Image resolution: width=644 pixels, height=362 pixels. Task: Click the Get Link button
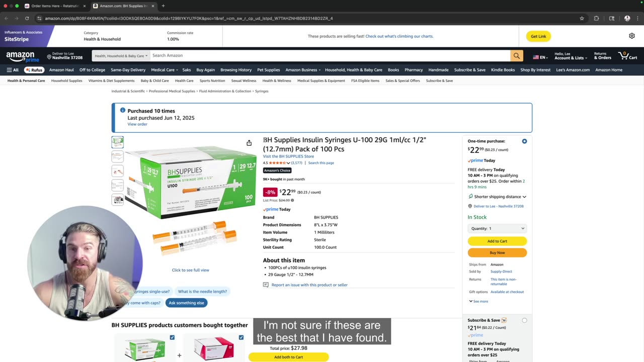538,36
